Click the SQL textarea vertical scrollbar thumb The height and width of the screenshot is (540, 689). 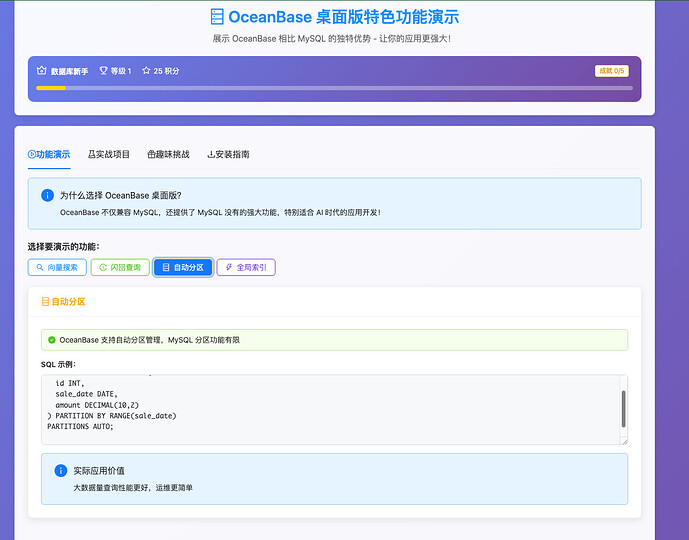point(623,409)
